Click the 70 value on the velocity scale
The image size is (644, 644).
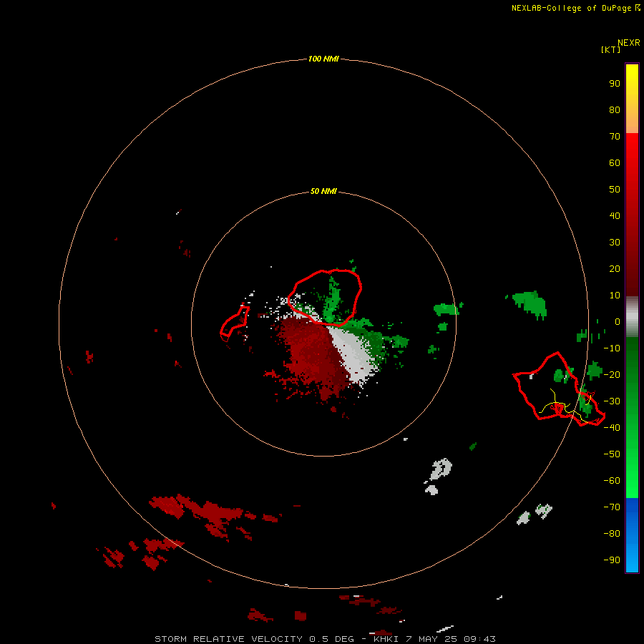pos(615,137)
